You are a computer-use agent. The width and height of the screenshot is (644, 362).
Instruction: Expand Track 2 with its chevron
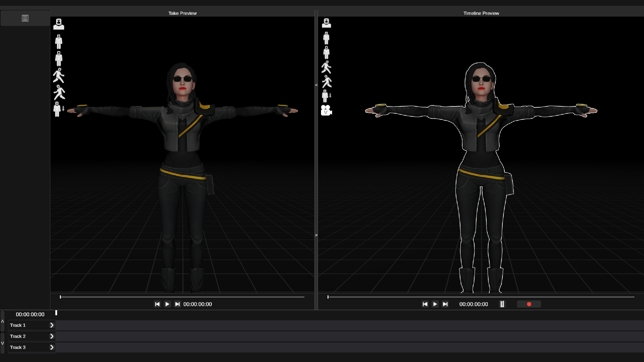(52, 336)
